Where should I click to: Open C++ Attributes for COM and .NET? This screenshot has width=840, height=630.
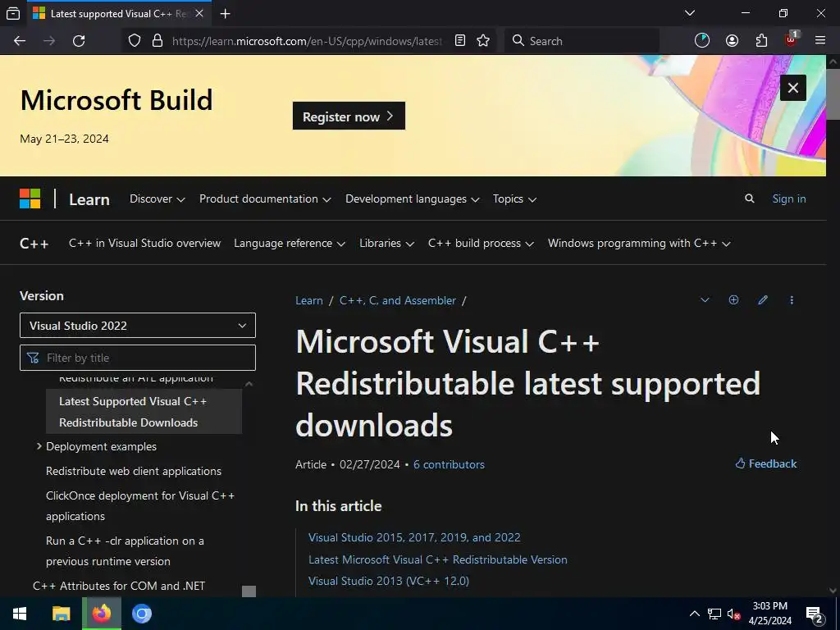(119, 586)
